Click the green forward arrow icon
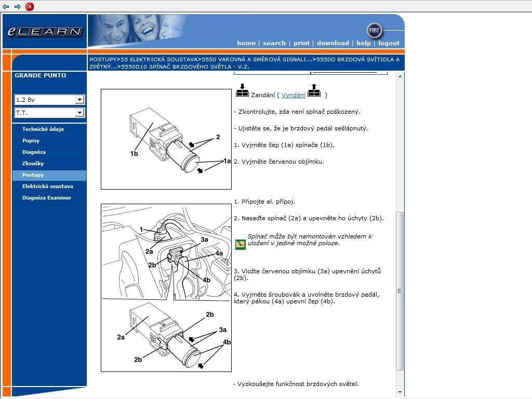This screenshot has height=399, width=532. point(18,7)
